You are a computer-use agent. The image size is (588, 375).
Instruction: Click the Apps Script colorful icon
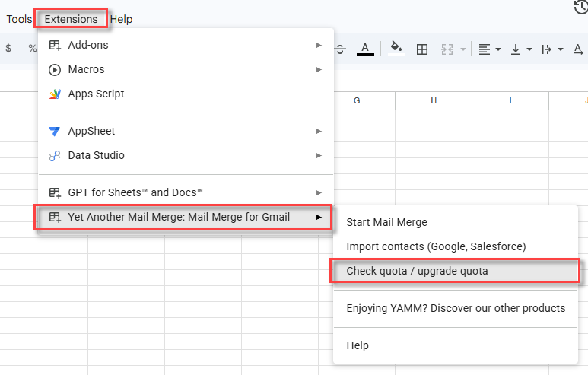point(55,94)
